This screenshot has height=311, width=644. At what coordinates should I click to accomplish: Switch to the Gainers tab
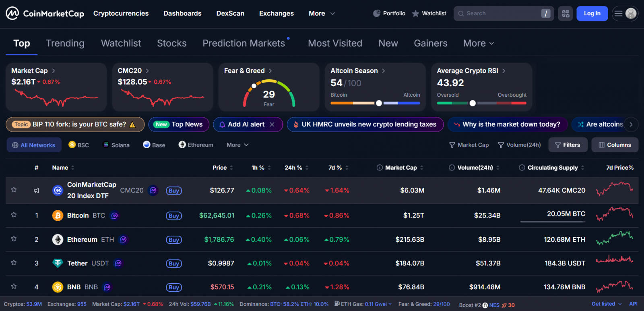pos(431,43)
